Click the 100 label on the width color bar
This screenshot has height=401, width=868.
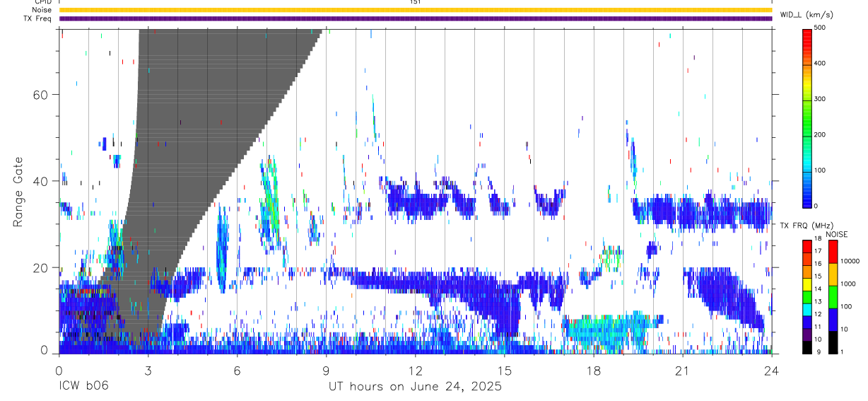coord(819,170)
